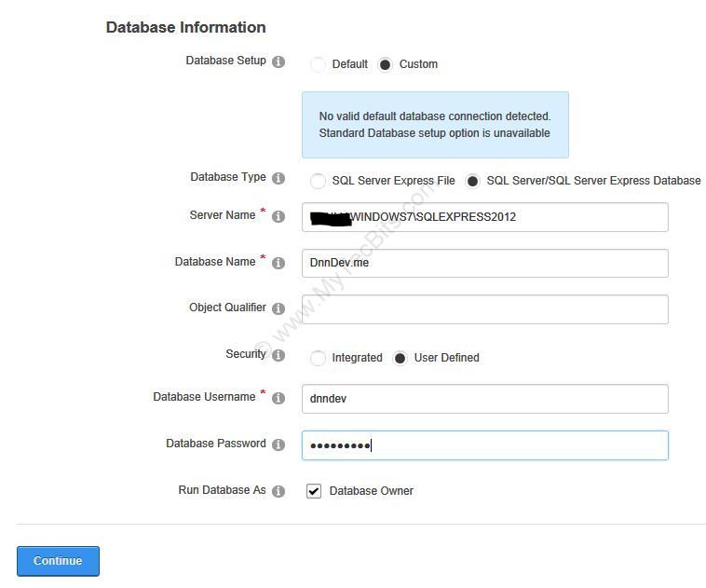Choose SQL Server Express File type
The width and height of the screenshot is (706, 588).
pyautogui.click(x=318, y=181)
